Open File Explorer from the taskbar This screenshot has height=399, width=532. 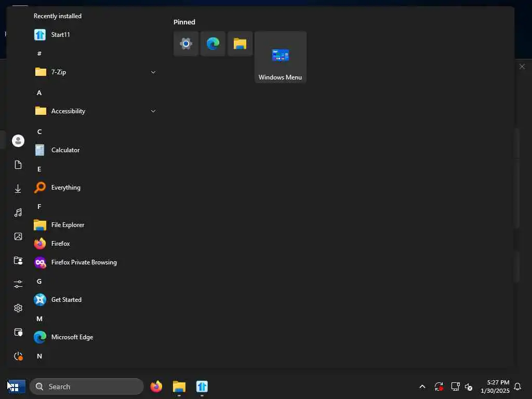click(179, 387)
